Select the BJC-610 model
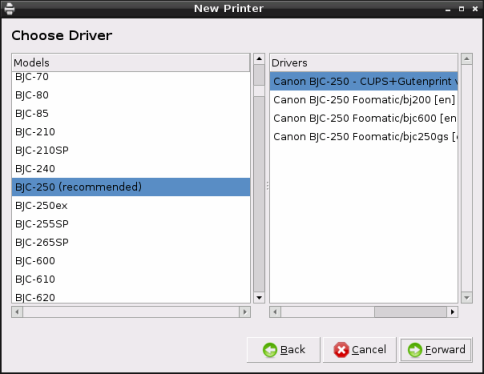 click(131, 279)
